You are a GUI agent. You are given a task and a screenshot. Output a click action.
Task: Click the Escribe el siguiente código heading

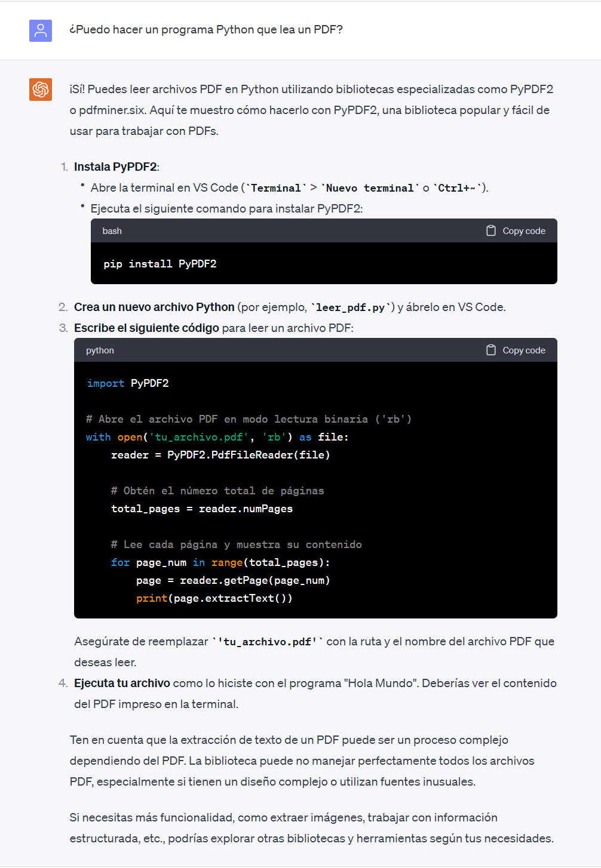pos(146,328)
